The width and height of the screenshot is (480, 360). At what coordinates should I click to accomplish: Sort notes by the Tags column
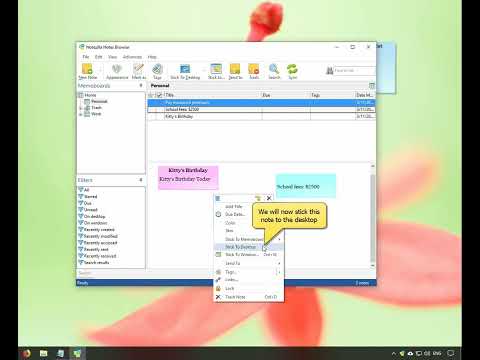(332, 95)
